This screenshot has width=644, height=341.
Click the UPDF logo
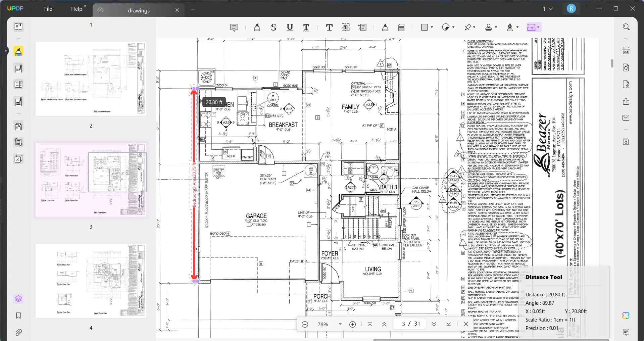15,9
